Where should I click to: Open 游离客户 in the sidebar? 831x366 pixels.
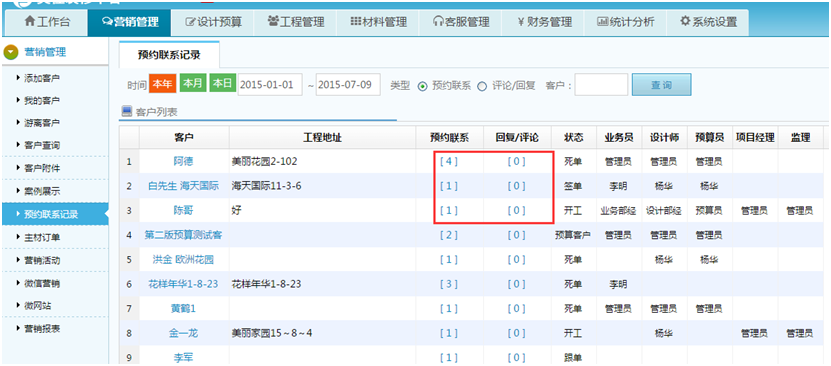(x=41, y=122)
